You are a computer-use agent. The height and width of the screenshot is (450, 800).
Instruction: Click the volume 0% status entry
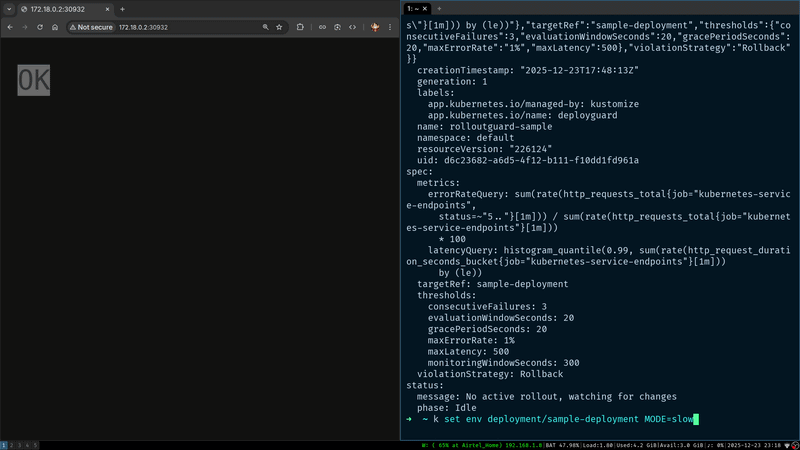click(715, 445)
